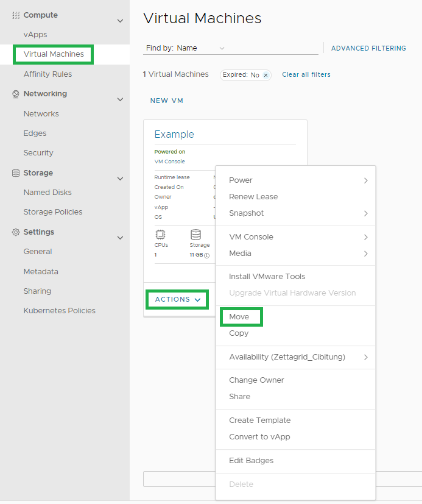The width and height of the screenshot is (422, 504).
Task: Click the CPUs chip icon on Example card
Action: [160, 235]
